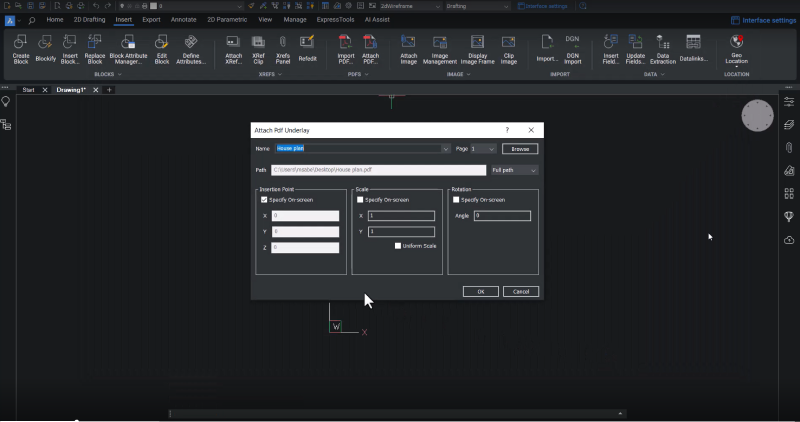Select the Attach XRef tool

(234, 49)
